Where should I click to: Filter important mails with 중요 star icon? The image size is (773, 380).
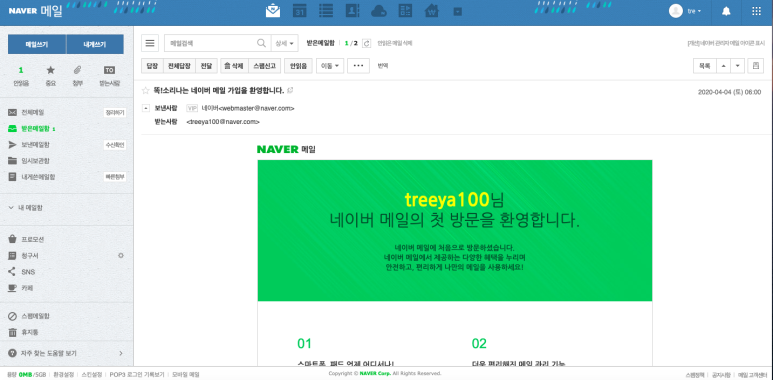coord(50,76)
